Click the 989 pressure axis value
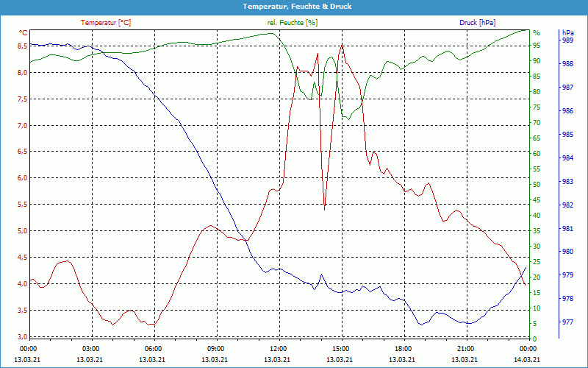The width and height of the screenshot is (588, 368). pyautogui.click(x=567, y=40)
